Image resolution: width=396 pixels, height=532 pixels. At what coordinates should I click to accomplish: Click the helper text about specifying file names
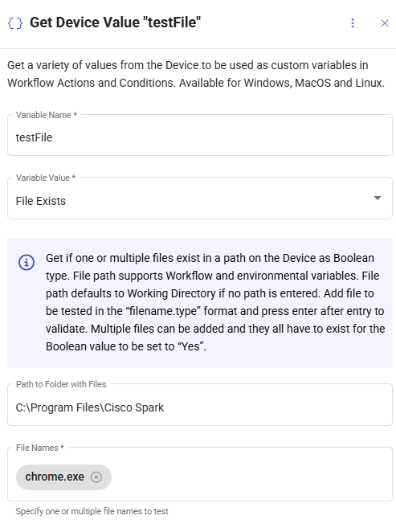pos(92,511)
